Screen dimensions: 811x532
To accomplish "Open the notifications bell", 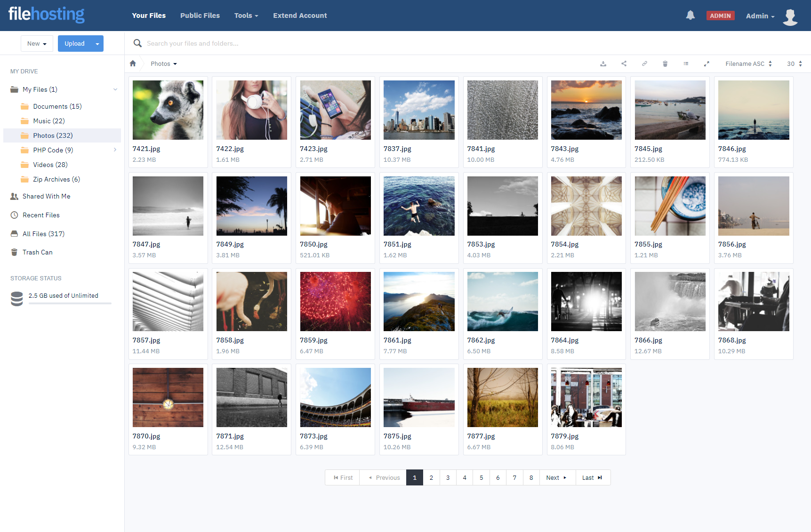I will click(690, 16).
